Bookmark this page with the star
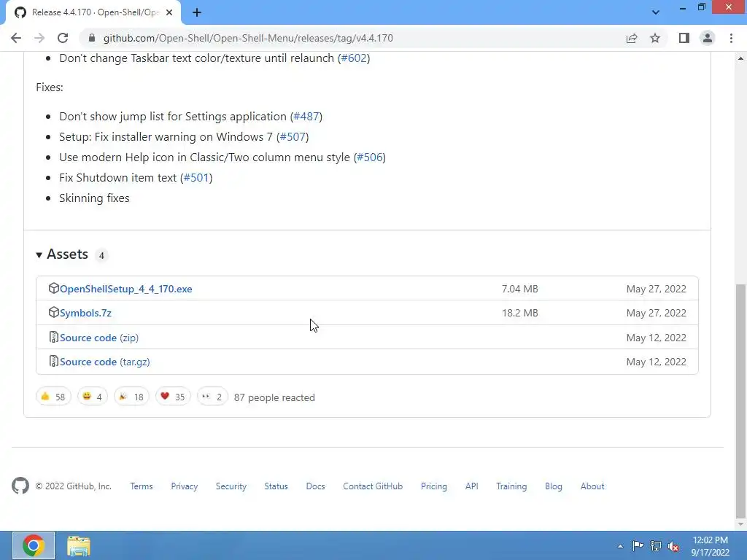The width and height of the screenshot is (747, 560). click(x=655, y=38)
